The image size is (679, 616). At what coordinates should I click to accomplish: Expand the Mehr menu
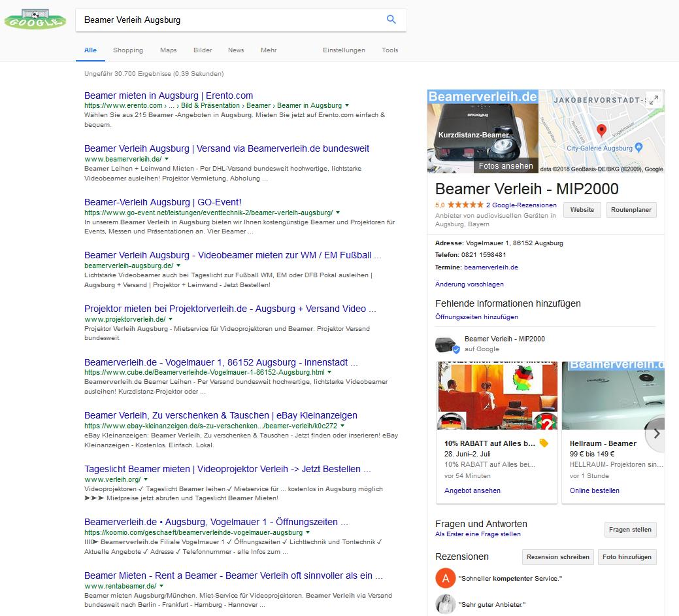coord(269,50)
